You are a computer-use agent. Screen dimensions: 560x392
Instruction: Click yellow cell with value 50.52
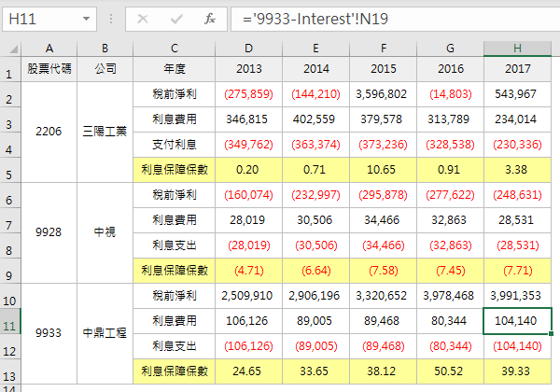(x=451, y=371)
